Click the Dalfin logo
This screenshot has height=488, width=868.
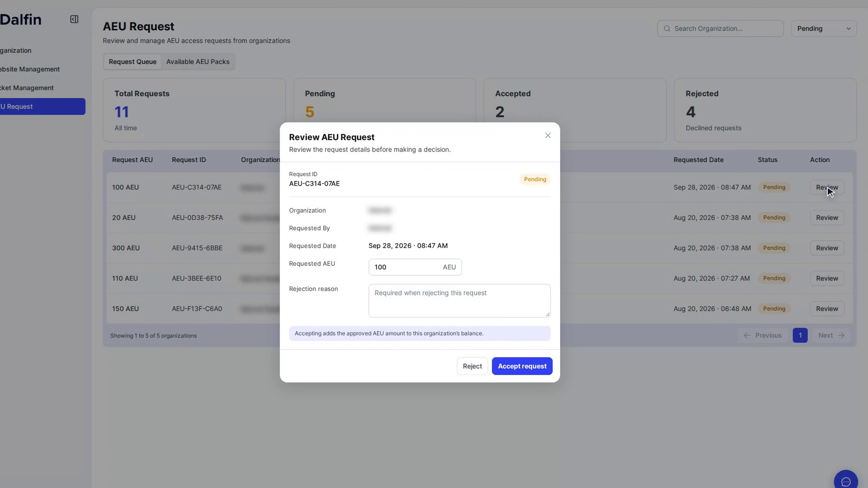pyautogui.click(x=21, y=19)
